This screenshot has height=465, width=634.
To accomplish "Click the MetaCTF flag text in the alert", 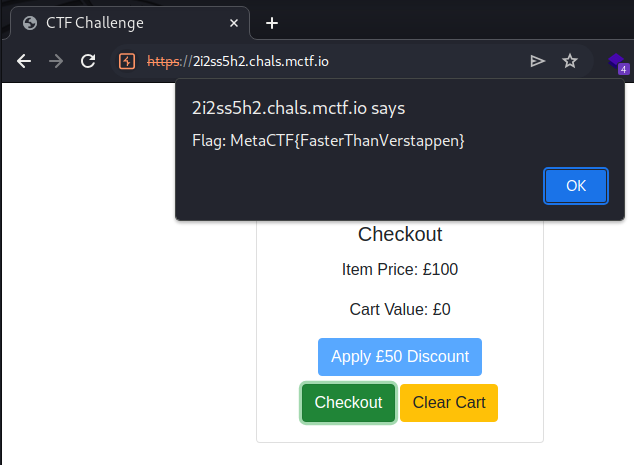I will click(328, 140).
